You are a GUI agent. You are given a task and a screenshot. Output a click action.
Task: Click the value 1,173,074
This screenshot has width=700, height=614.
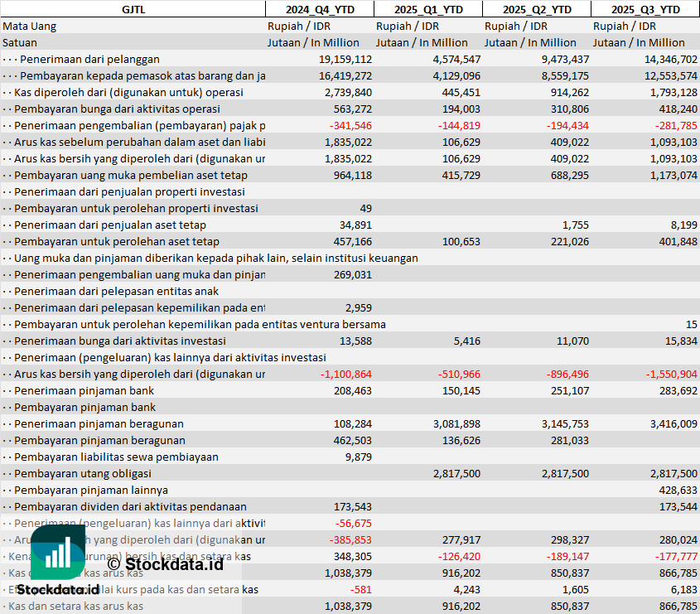[673, 176]
